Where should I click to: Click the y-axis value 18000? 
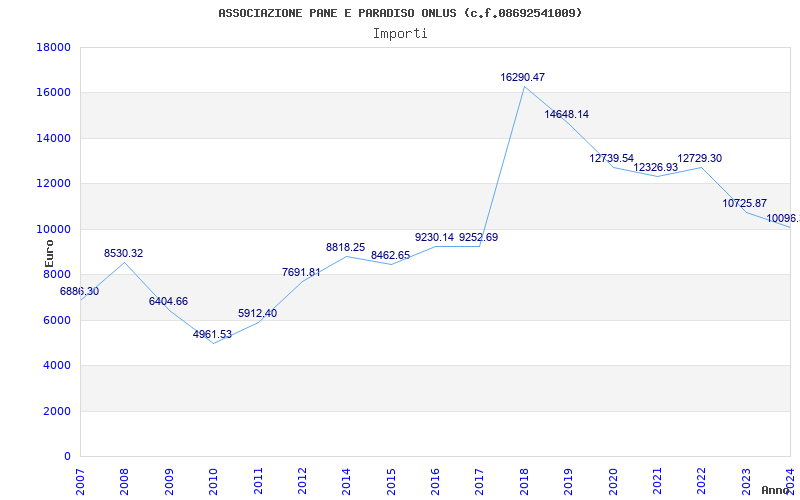click(54, 47)
